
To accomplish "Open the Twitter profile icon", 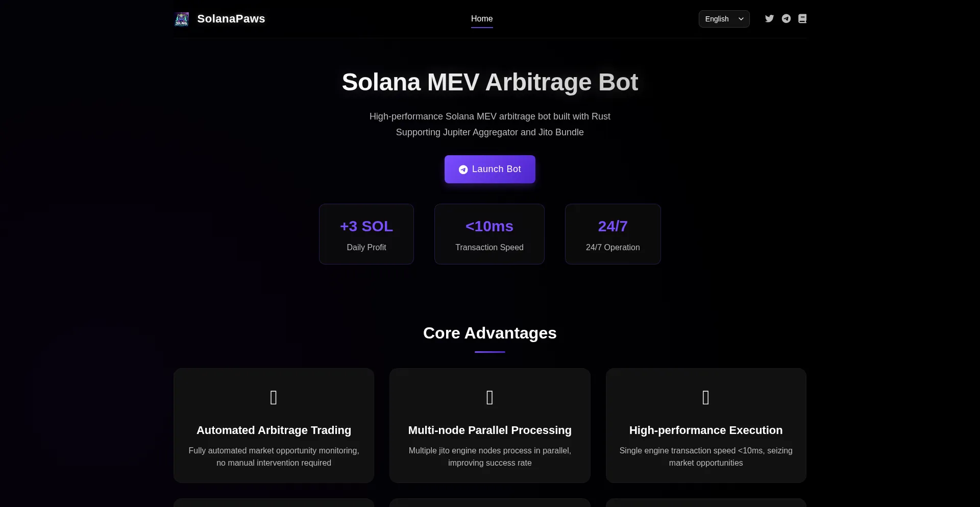I will coord(769,19).
